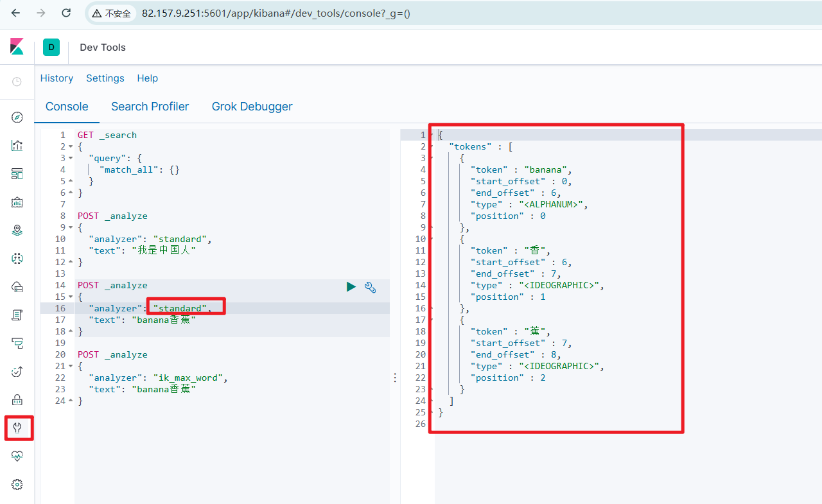Open Logs document icon in sidebar
This screenshot has height=504, width=822.
point(17,315)
